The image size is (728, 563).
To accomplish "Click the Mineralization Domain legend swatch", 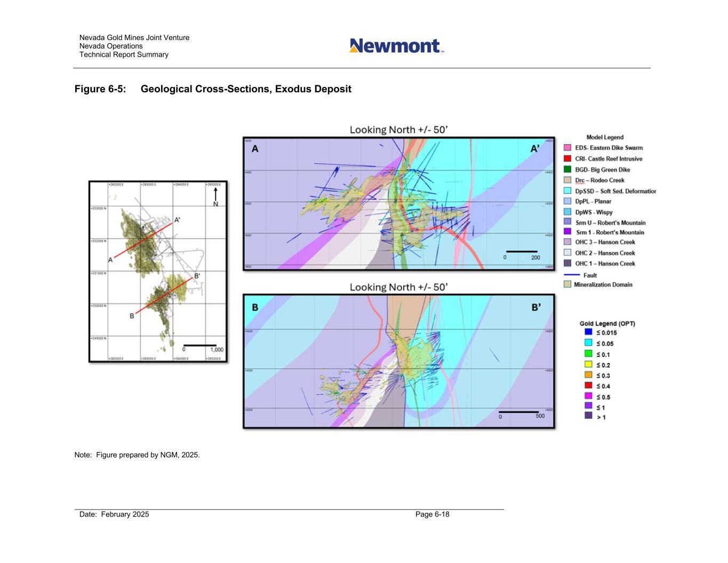I will [567, 285].
